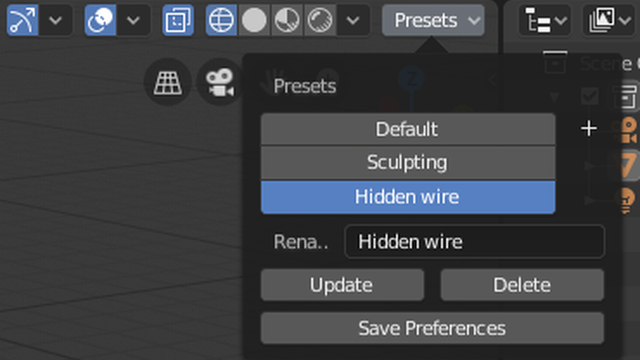Switch to rendered viewport shading
Screen dimensions: 640x360
pyautogui.click(x=320, y=20)
